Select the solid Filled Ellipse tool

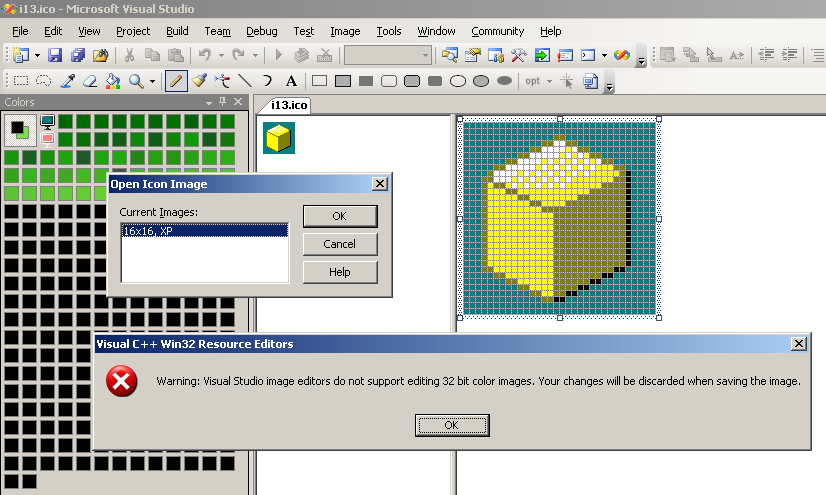coord(504,81)
